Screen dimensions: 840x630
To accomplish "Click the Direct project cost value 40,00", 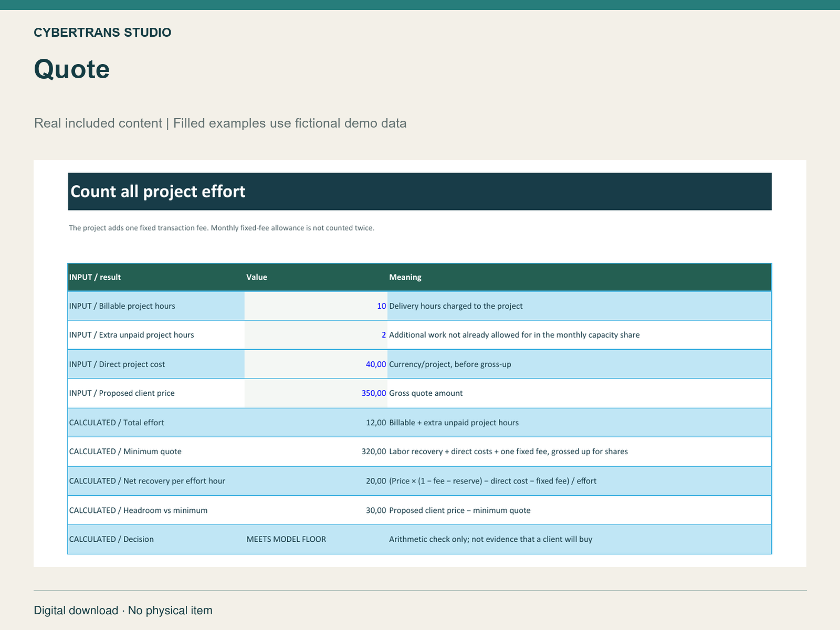I will pyautogui.click(x=376, y=364).
